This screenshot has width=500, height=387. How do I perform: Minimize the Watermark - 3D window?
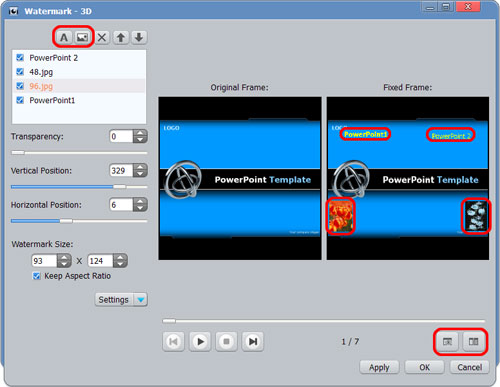click(x=430, y=7)
